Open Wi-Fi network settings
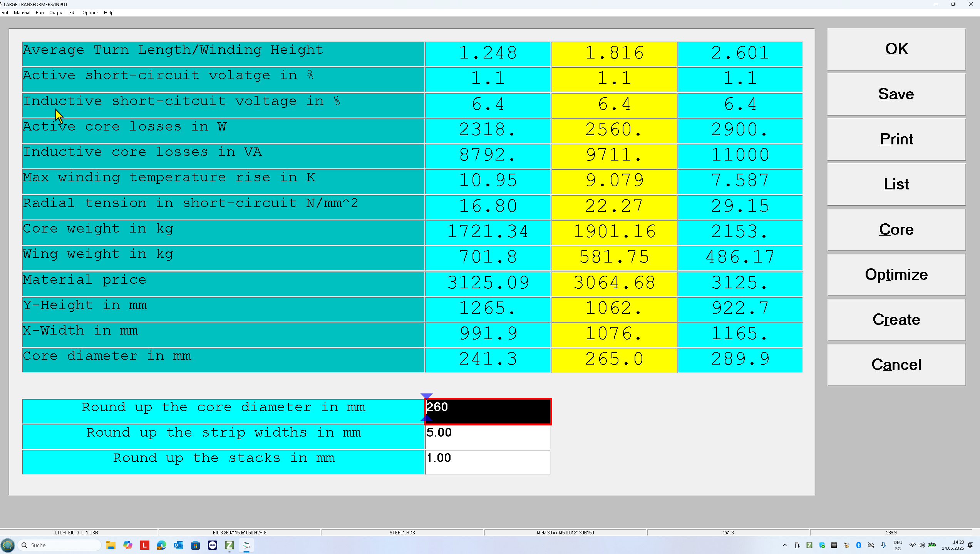Viewport: 980px width, 554px height. tap(913, 545)
